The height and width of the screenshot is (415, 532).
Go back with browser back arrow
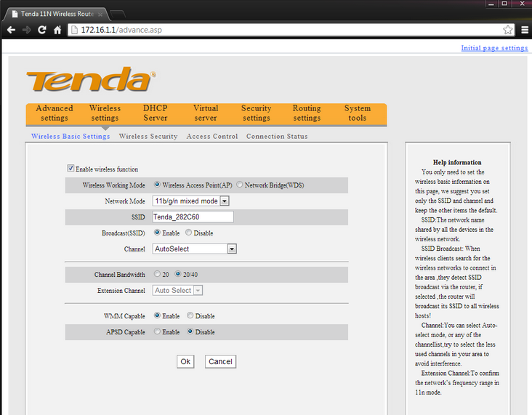coord(11,30)
